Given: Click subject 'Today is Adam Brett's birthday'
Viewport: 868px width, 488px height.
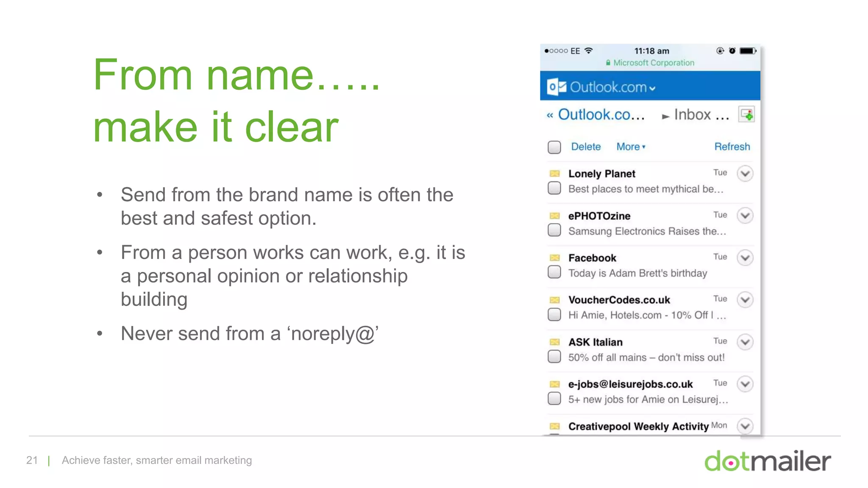Looking at the screenshot, I should tap(637, 273).
